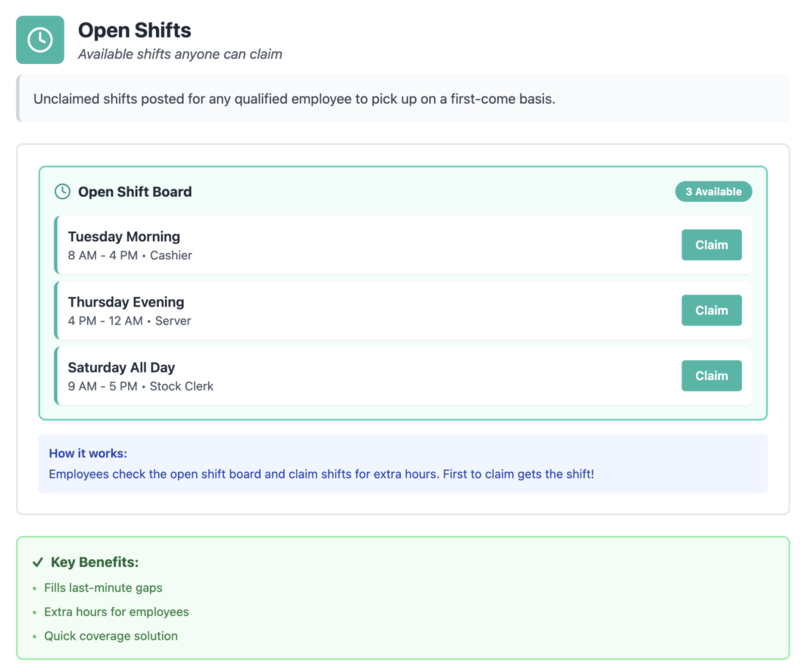Screen dimensions: 800x672
Task: Click the 4 PM - 12 AM Server details
Action: [x=129, y=321]
